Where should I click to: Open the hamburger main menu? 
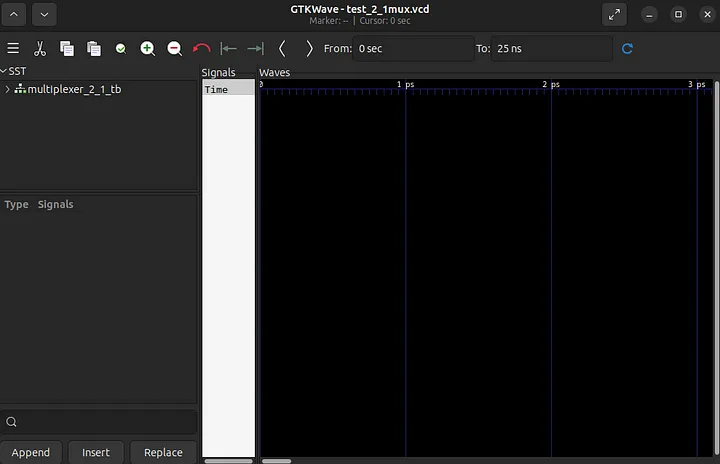[x=13, y=48]
